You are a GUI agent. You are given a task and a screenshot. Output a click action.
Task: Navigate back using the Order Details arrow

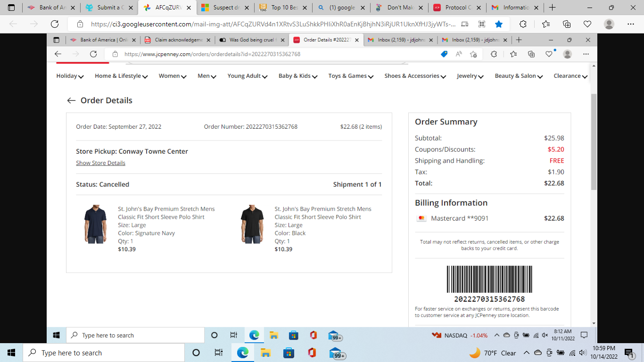click(71, 100)
